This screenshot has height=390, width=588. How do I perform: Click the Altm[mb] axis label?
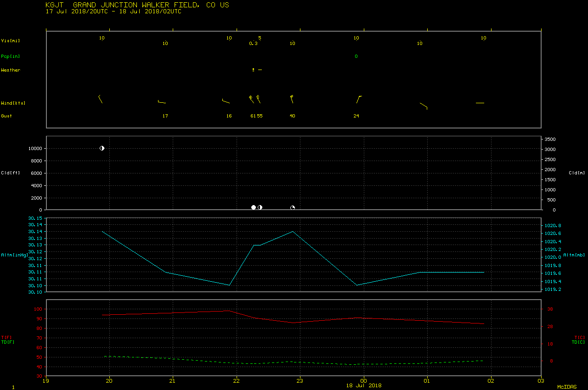click(574, 255)
